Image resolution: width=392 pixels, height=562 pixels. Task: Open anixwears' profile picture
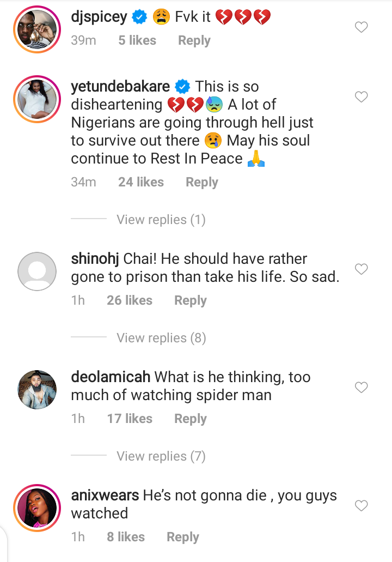point(37,507)
